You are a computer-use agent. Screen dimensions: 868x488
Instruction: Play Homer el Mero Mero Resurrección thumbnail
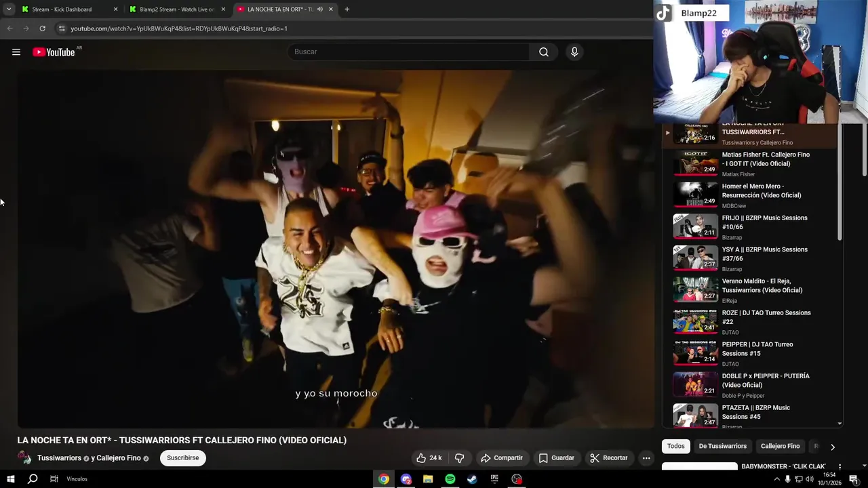click(x=695, y=195)
